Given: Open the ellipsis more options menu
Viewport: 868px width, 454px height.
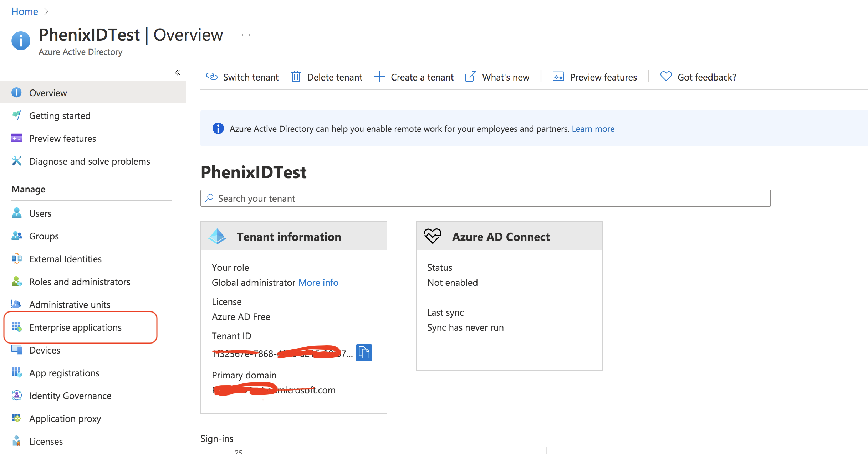Looking at the screenshot, I should 246,35.
